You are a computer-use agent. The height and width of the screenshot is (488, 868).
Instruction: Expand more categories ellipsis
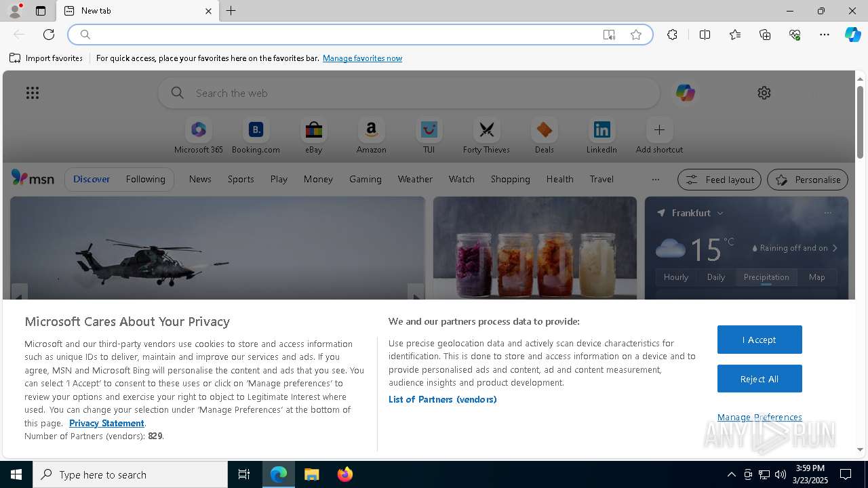655,180
